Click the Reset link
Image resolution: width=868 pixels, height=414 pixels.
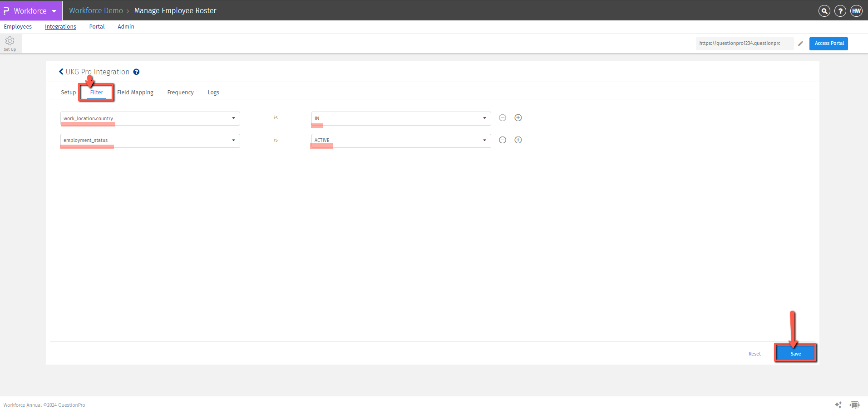point(754,353)
